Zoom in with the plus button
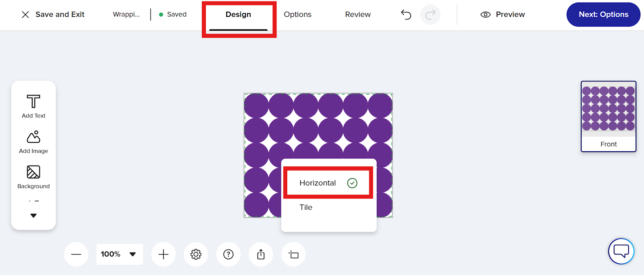644x275 pixels. 163,254
